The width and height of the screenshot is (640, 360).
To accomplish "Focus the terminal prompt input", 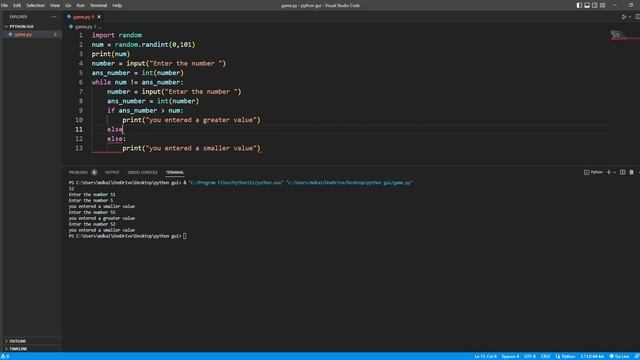I will point(185,236).
